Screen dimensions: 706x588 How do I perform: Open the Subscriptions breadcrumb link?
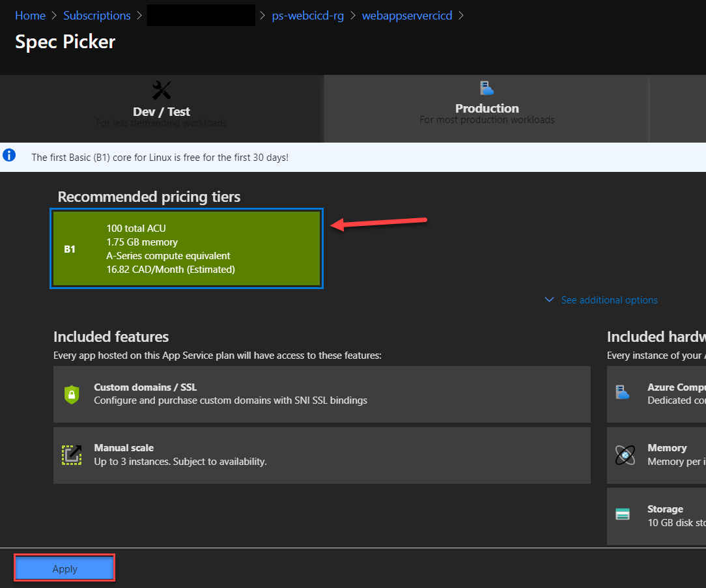(96, 15)
